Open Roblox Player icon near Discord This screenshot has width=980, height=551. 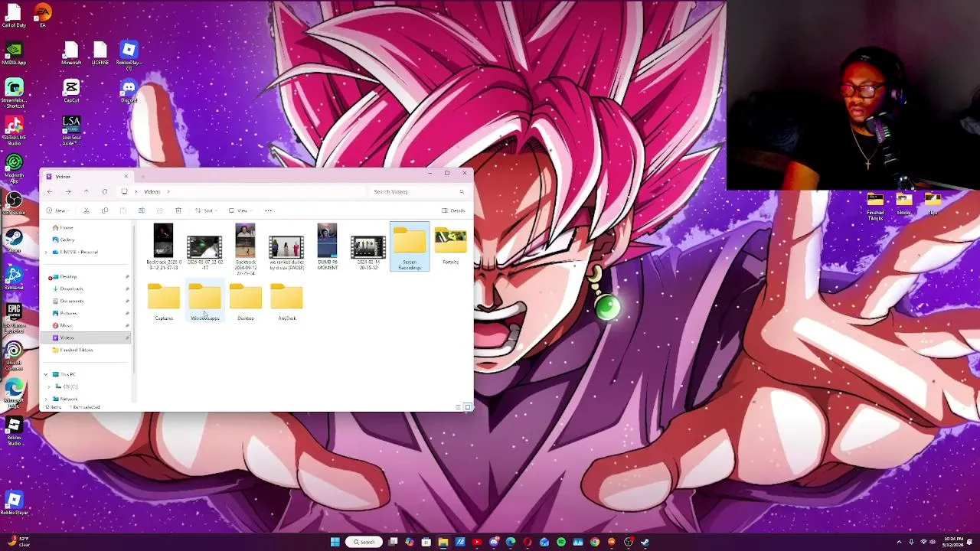click(129, 55)
